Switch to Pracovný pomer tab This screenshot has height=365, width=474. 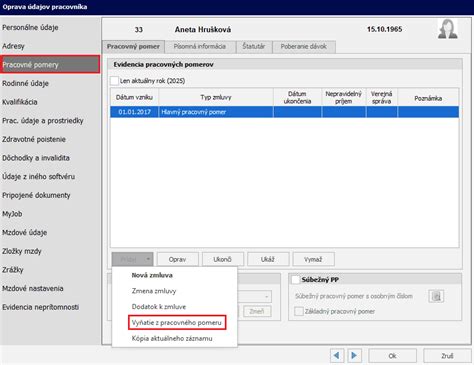[x=133, y=47]
